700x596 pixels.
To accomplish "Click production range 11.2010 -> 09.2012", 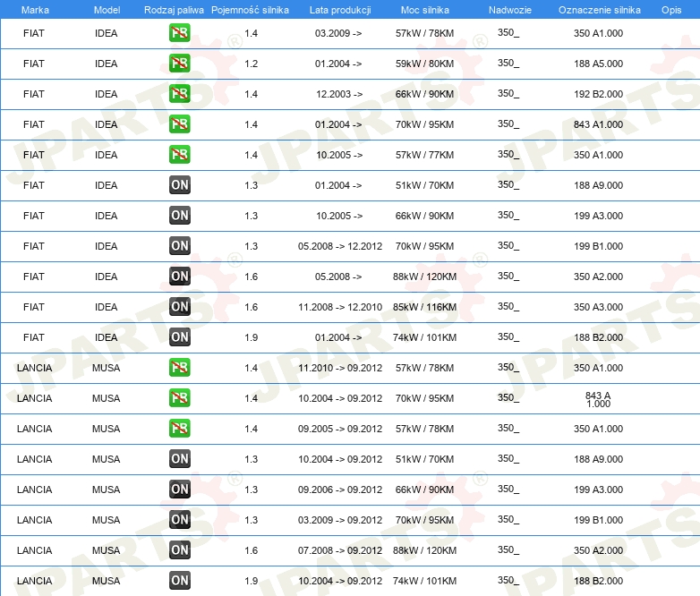I will point(340,368).
